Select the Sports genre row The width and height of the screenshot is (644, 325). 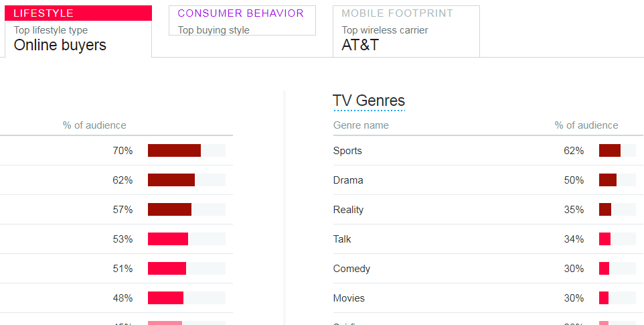[488, 151]
